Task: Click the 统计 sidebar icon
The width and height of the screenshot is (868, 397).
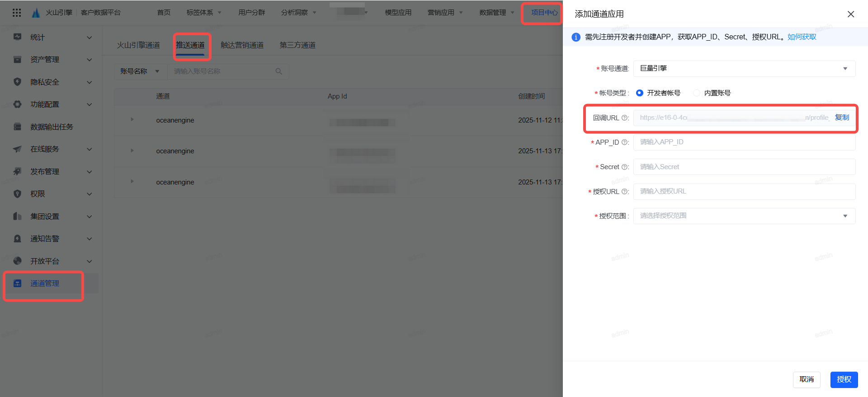Action: (17, 37)
